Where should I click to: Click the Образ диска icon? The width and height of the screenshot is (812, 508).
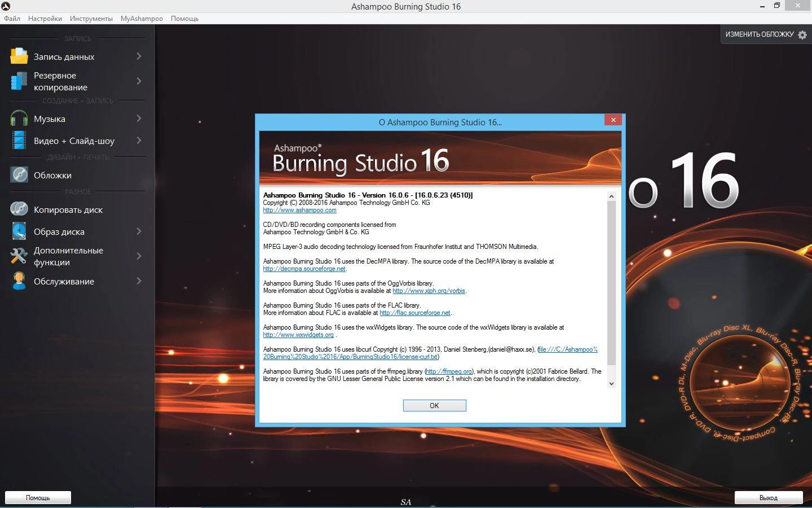19,231
